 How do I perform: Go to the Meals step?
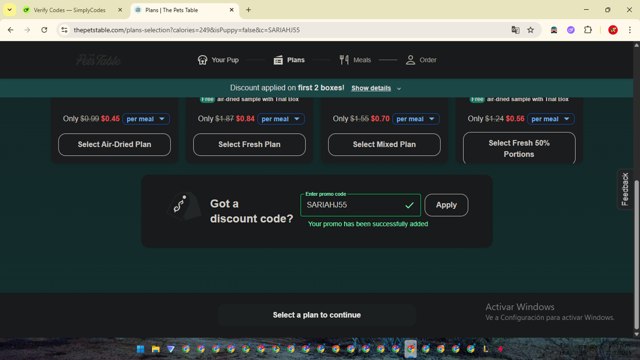coord(355,60)
